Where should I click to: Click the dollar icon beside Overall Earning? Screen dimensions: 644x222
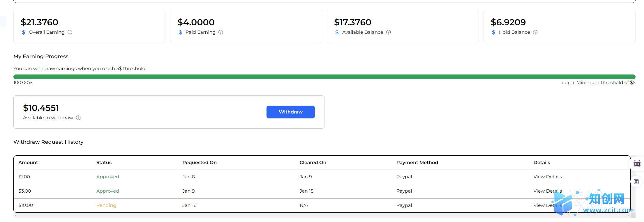pyautogui.click(x=24, y=32)
